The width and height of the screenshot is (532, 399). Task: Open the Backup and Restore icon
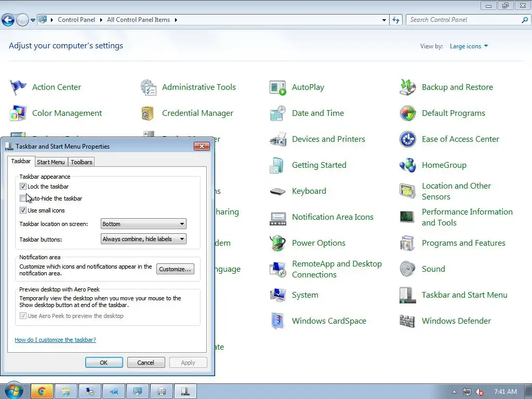point(407,87)
